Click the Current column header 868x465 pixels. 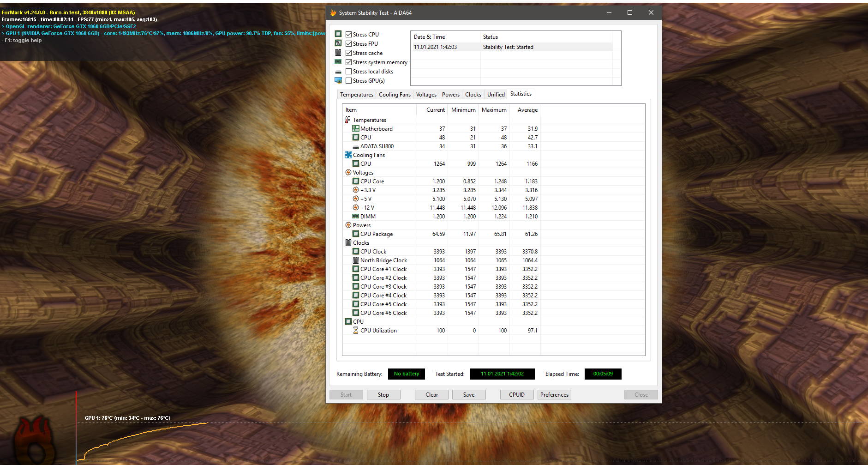pos(432,110)
